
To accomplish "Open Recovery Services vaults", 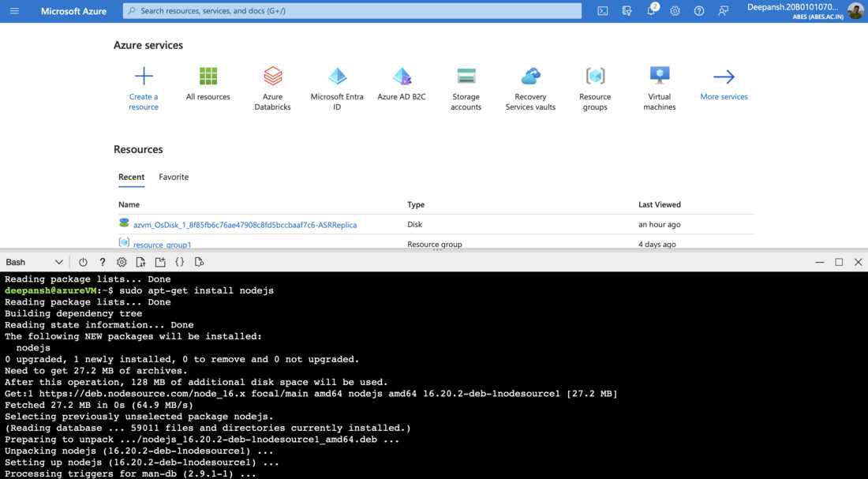I will pos(530,88).
